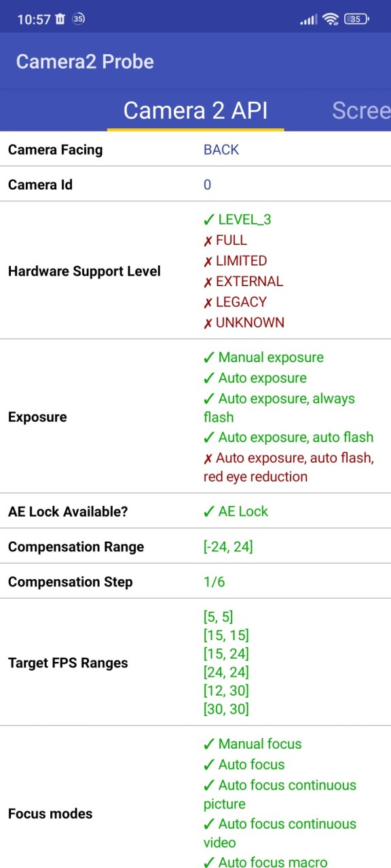Open the partially visible Screen tab
The height and width of the screenshot is (868, 391).
tap(361, 110)
